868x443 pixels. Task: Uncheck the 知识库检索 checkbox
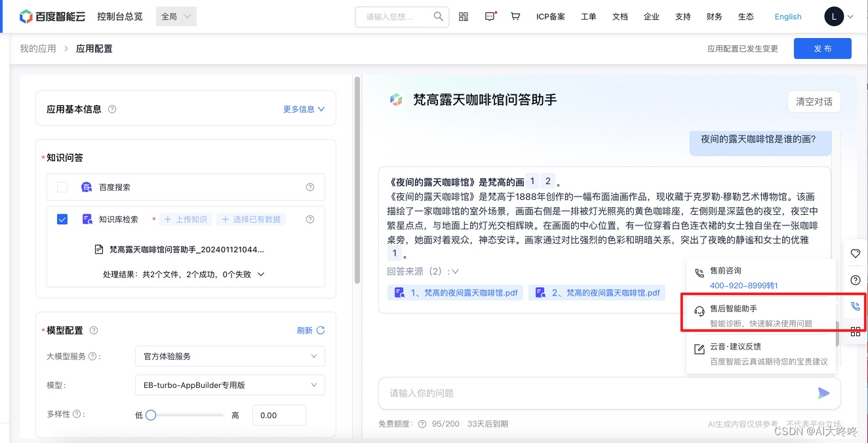click(x=62, y=219)
